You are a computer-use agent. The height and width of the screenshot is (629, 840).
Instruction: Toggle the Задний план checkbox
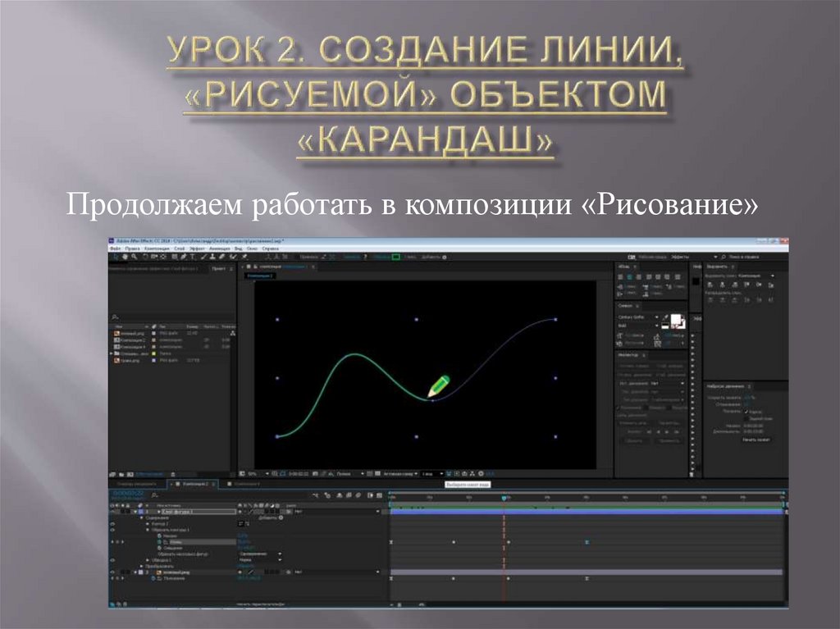tap(746, 418)
